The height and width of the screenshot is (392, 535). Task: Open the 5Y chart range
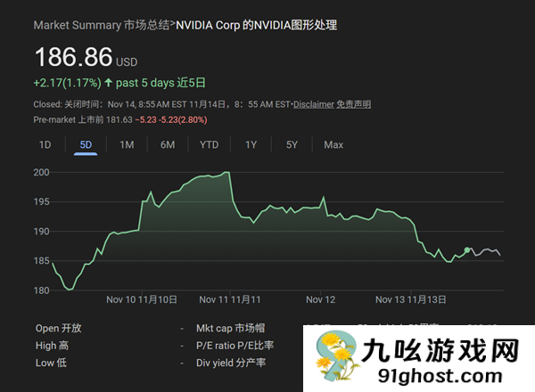pyautogui.click(x=292, y=145)
